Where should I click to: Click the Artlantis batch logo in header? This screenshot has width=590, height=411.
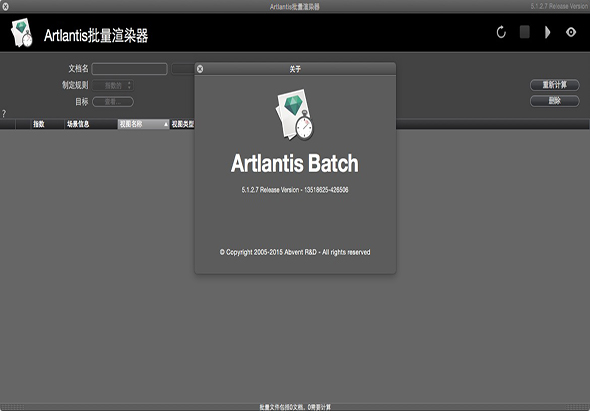pyautogui.click(x=21, y=33)
